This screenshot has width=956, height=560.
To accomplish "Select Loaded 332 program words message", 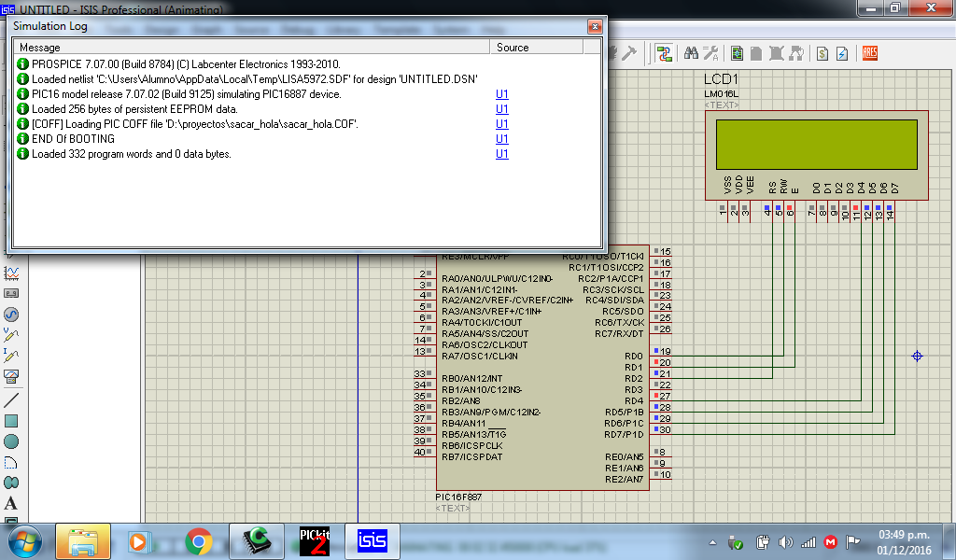I will (x=132, y=154).
